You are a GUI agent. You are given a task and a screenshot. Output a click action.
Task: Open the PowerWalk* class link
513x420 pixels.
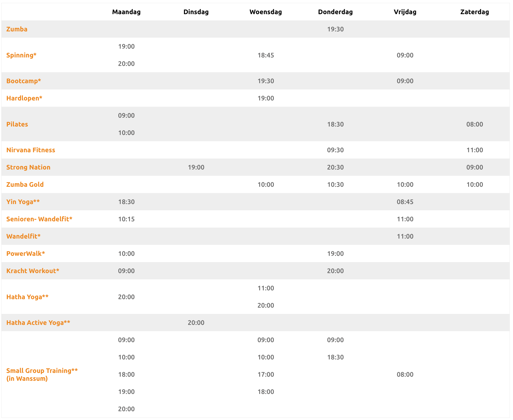pos(26,254)
